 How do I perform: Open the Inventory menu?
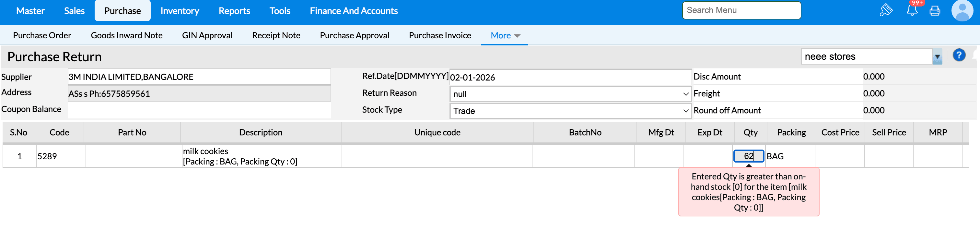pyautogui.click(x=180, y=11)
